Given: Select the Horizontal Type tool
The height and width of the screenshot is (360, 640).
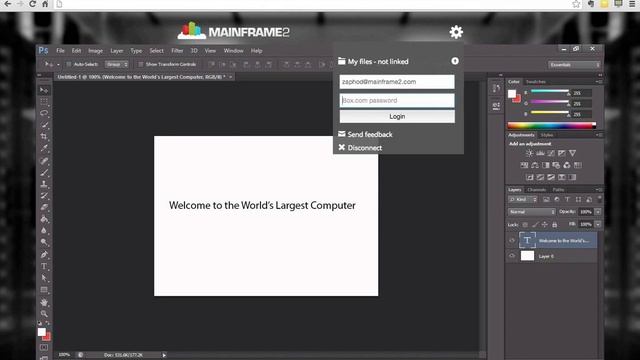Looking at the screenshot, I should [44, 267].
